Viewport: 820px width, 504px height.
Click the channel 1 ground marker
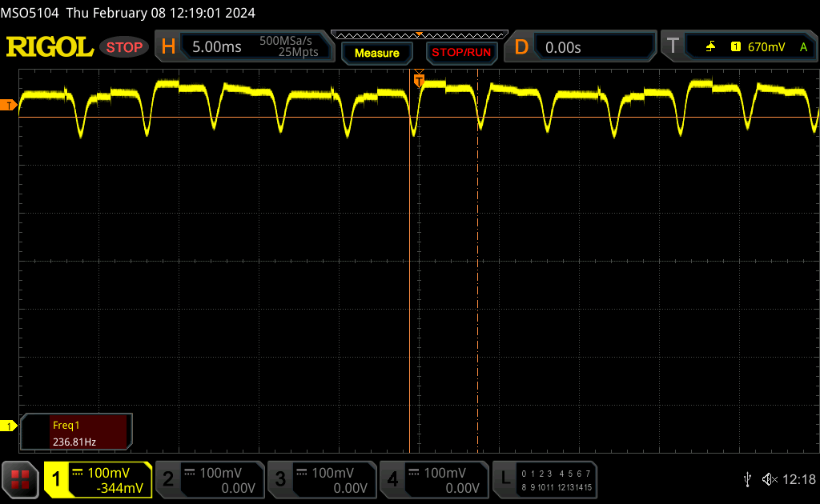8,426
